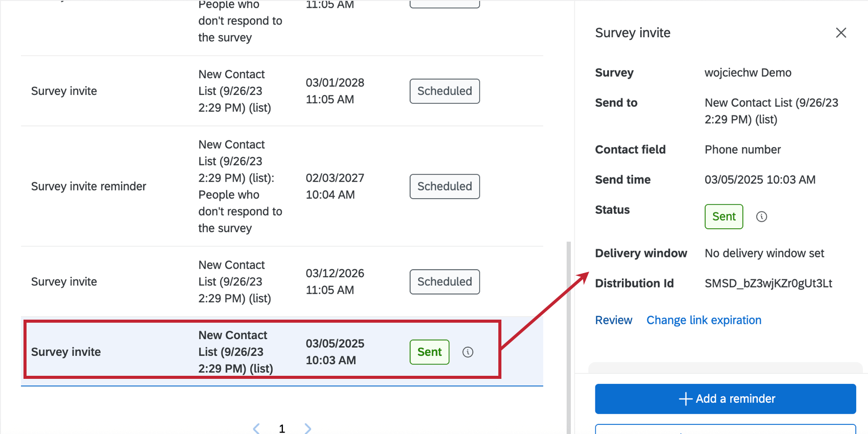This screenshot has width=868, height=434.
Task: Click the wojciechw Demo survey name
Action: (x=748, y=73)
